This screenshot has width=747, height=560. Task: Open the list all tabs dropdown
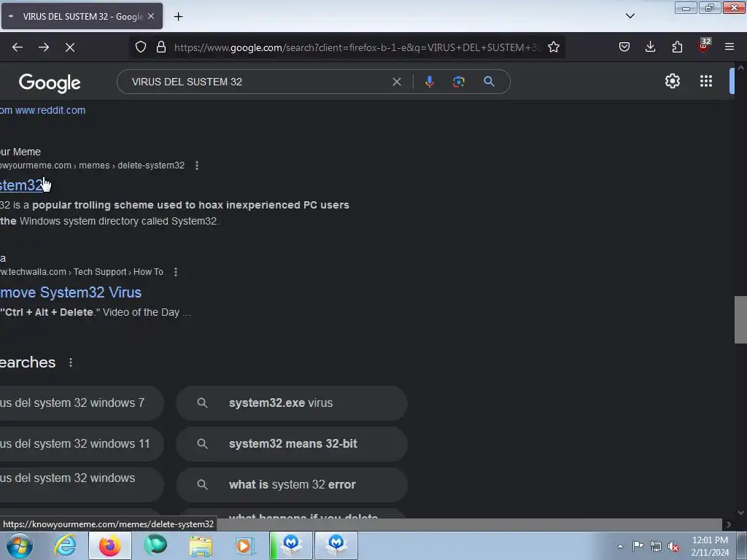click(630, 16)
